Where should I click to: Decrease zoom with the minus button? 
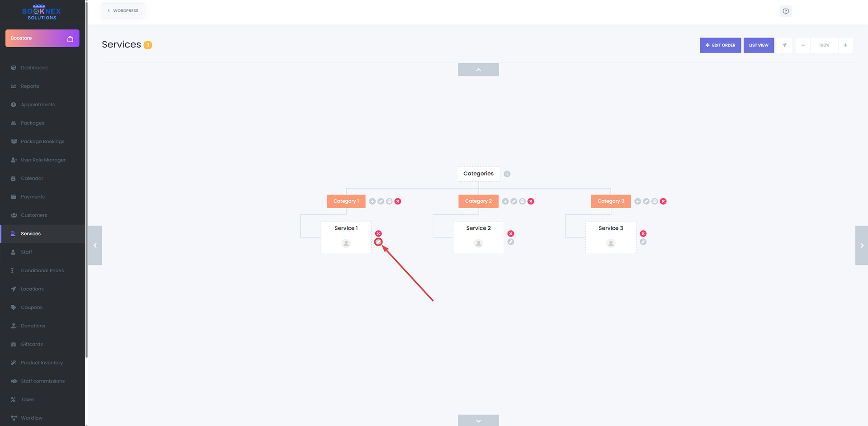click(803, 45)
